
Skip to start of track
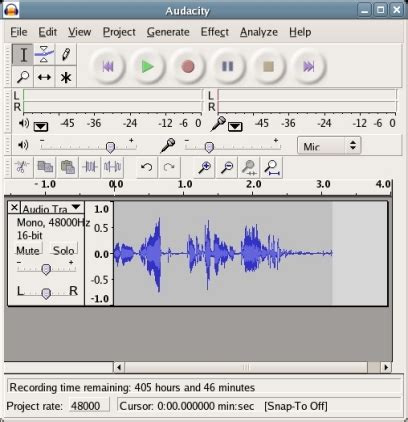click(x=108, y=66)
